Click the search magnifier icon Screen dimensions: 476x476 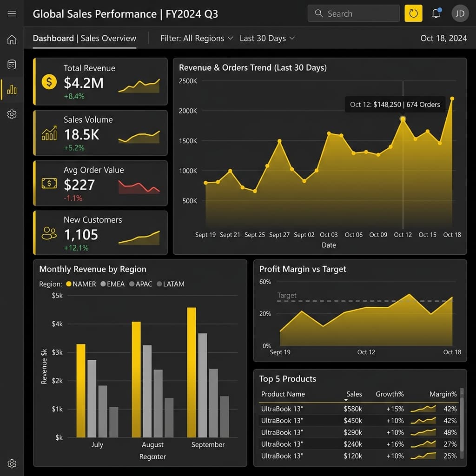tap(318, 13)
